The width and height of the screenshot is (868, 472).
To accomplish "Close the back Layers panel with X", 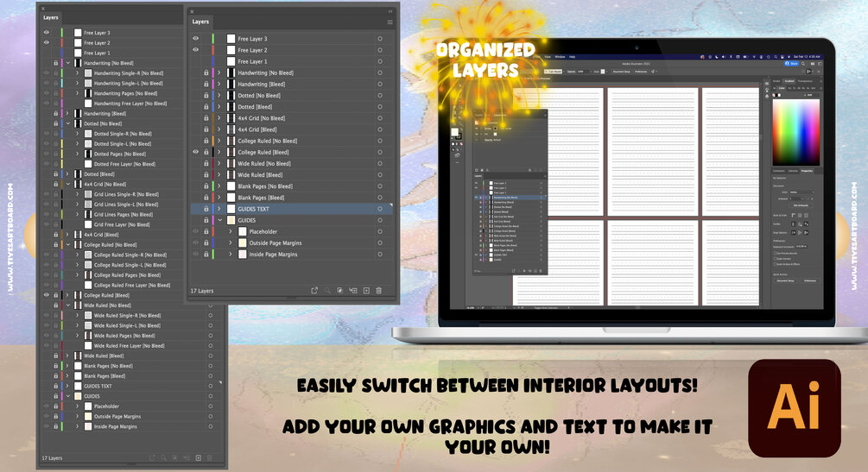I will tap(43, 9).
